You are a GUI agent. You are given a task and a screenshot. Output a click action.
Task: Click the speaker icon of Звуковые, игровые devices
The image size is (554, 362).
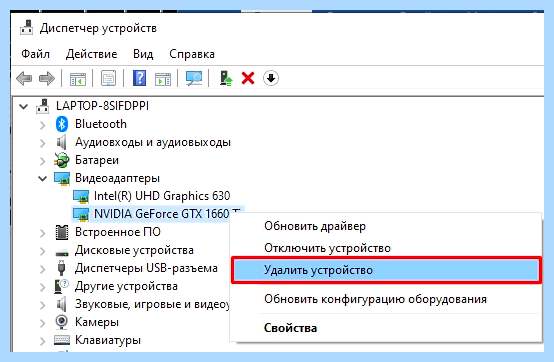click(61, 304)
